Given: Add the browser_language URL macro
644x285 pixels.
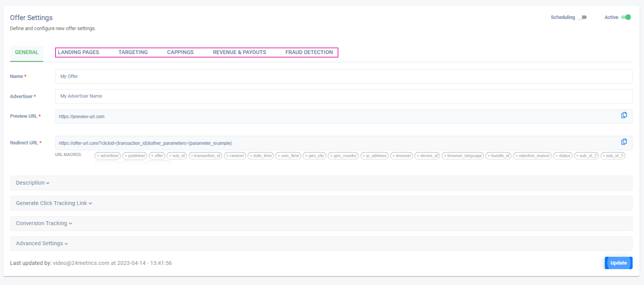Looking at the screenshot, I should pyautogui.click(x=463, y=156).
